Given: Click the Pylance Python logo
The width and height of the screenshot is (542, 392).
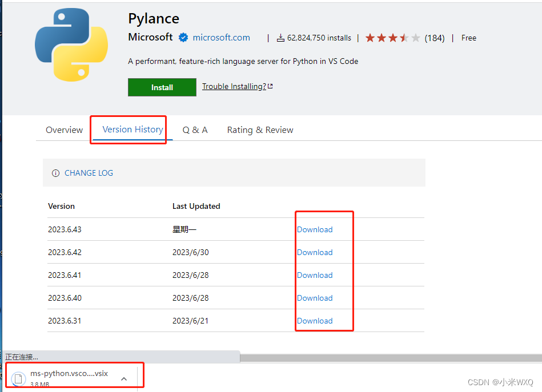Looking at the screenshot, I should tap(71, 45).
